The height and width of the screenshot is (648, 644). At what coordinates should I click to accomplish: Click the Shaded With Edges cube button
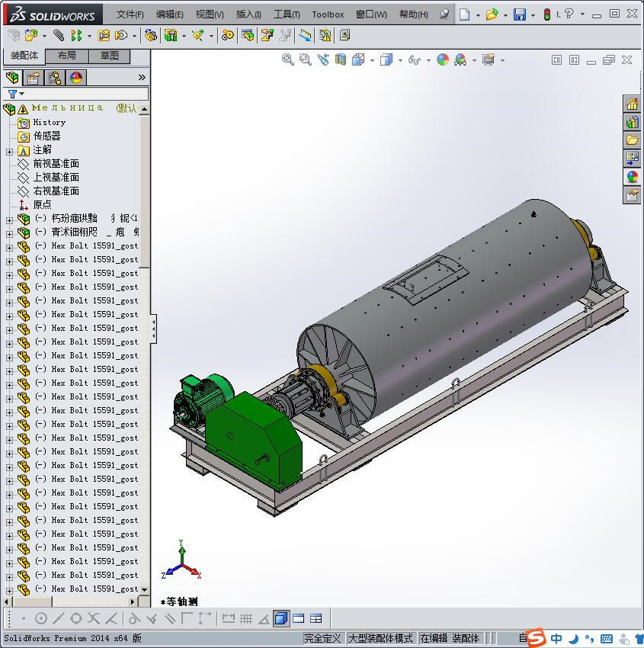click(x=281, y=618)
